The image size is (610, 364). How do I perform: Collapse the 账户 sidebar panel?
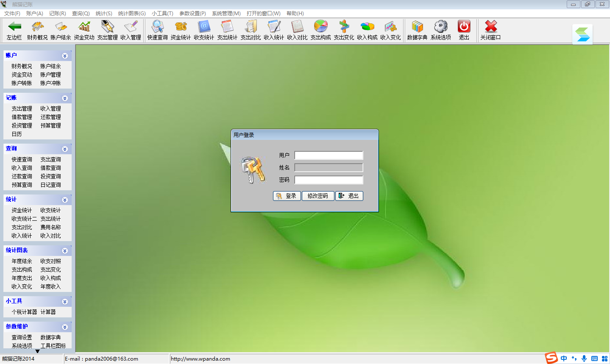point(65,56)
